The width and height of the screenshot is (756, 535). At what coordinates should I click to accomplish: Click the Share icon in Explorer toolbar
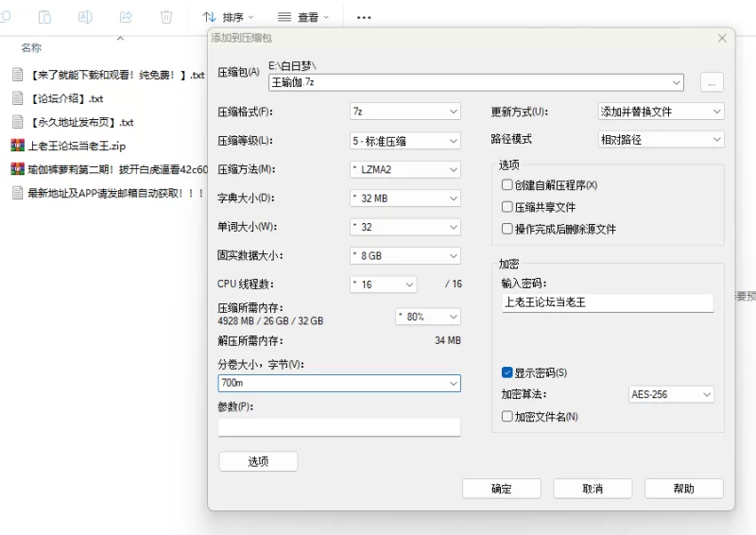[126, 17]
